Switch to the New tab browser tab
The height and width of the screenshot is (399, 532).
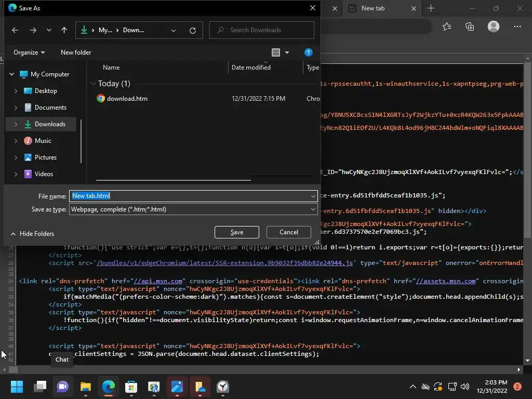(x=373, y=8)
